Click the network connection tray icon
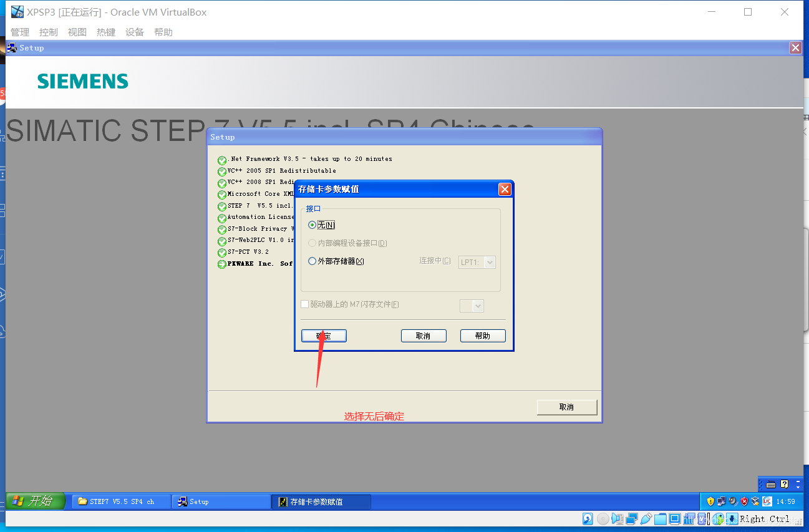The image size is (809, 532). click(722, 501)
